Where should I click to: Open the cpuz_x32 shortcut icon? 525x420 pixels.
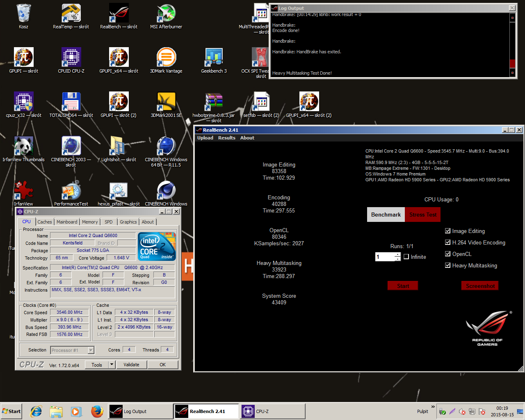(23, 102)
